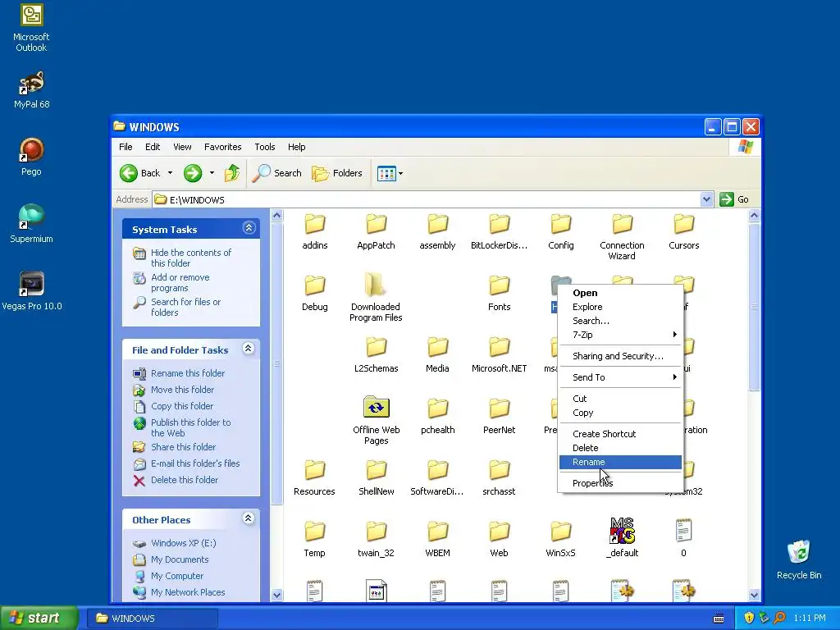Toggle the Folders tree pane
This screenshot has width=840, height=630.
pos(337,173)
